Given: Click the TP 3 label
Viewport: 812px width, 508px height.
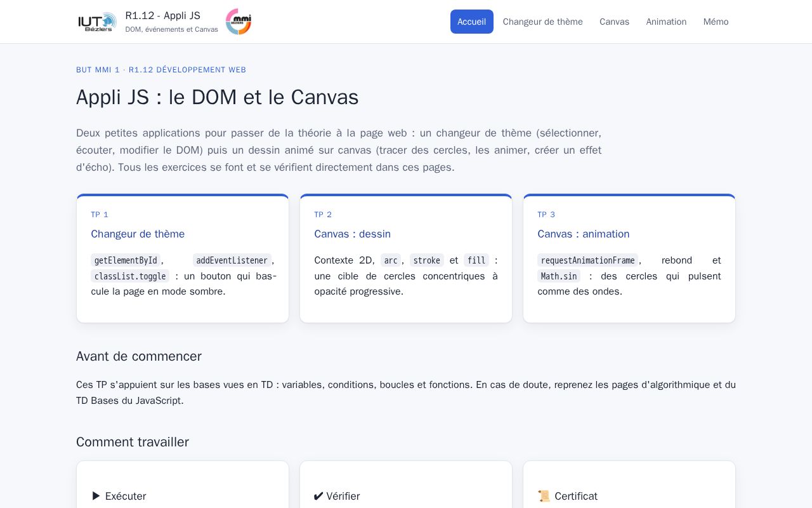Looking at the screenshot, I should [546, 215].
